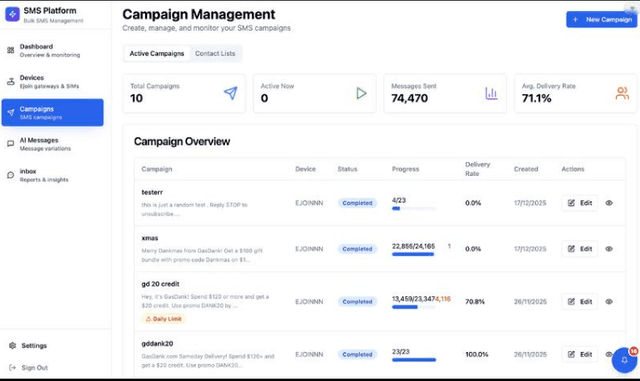
Task: Click the Campaign column header
Action: 157,169
